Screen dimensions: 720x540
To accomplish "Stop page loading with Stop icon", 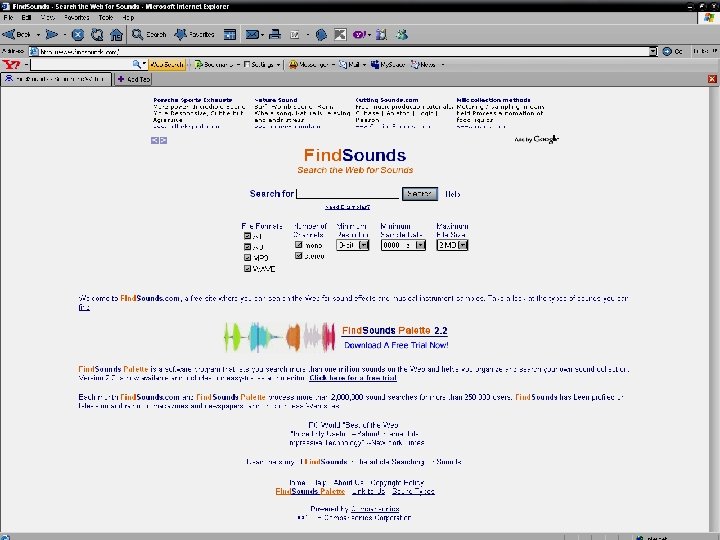I will coord(78,34).
